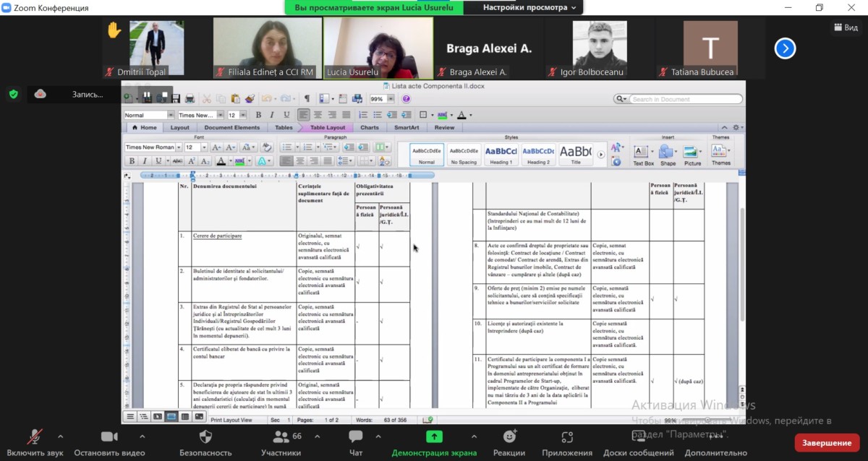Click the Borders icon in formatting bar
Screen dimensions: 868x461
(423, 115)
